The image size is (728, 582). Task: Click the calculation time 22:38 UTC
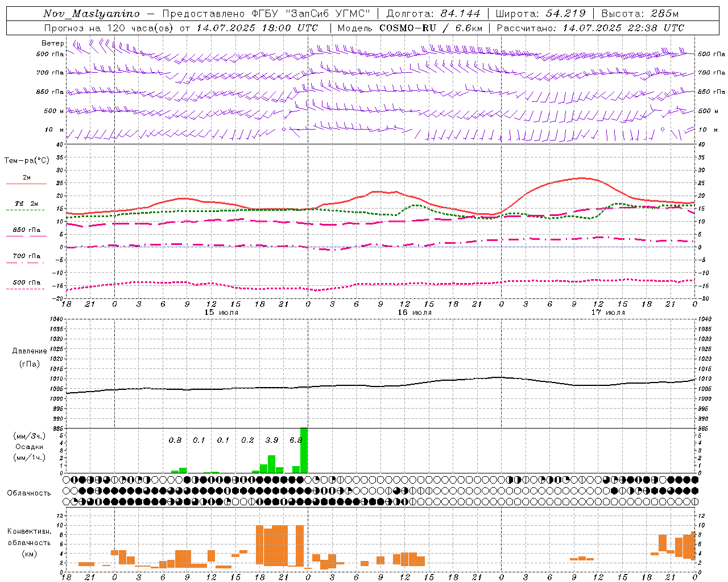(x=656, y=28)
